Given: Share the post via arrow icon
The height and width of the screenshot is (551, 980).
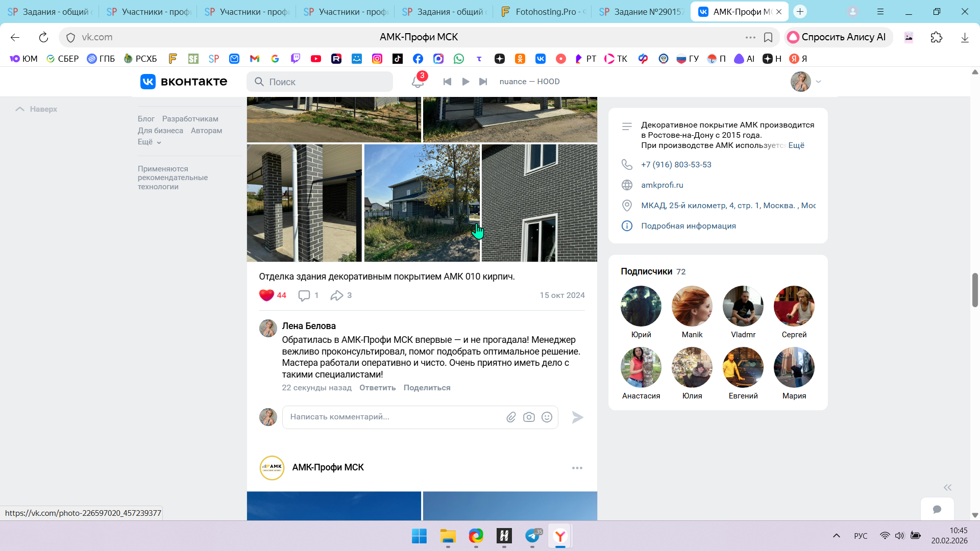Looking at the screenshot, I should pos(336,295).
